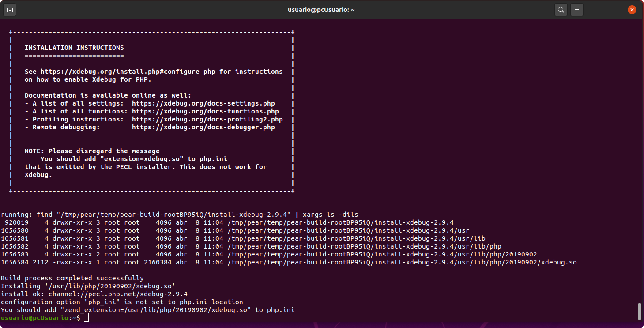Viewport: 644px width, 328px height.
Task: Click the docs-functions.php URL
Action: click(x=205, y=111)
